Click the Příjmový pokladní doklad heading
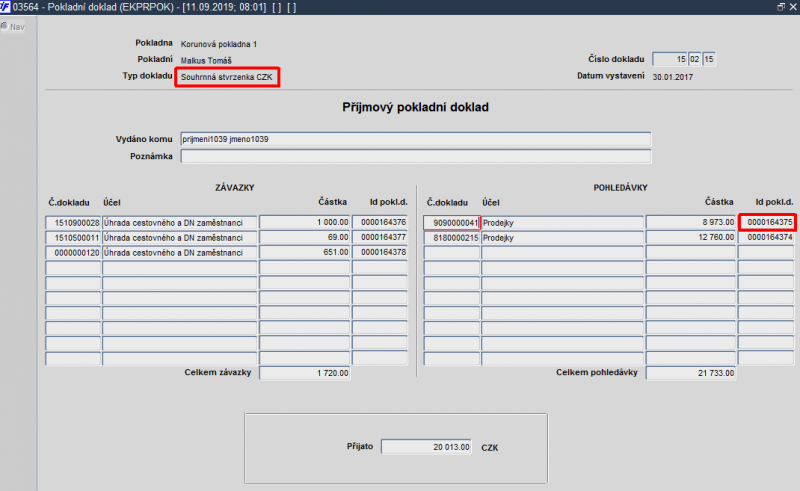 415,107
